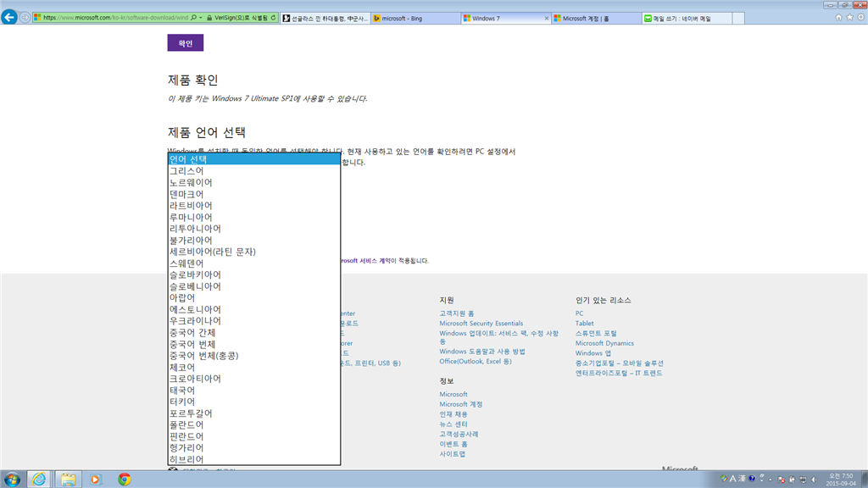This screenshot has height=488, width=868.
Task: Pick 포르투갈어 from the list
Action: click(254, 413)
